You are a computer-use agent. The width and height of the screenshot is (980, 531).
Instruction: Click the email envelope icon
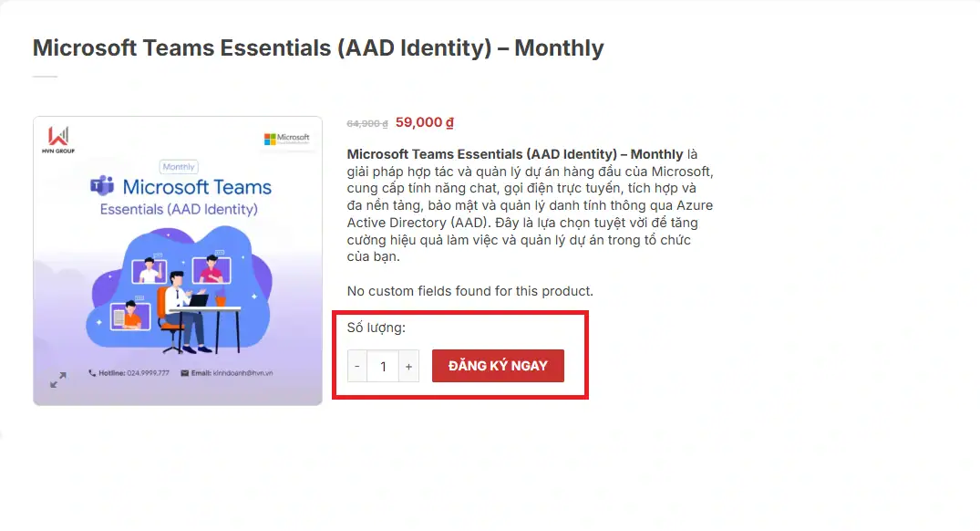(x=183, y=373)
